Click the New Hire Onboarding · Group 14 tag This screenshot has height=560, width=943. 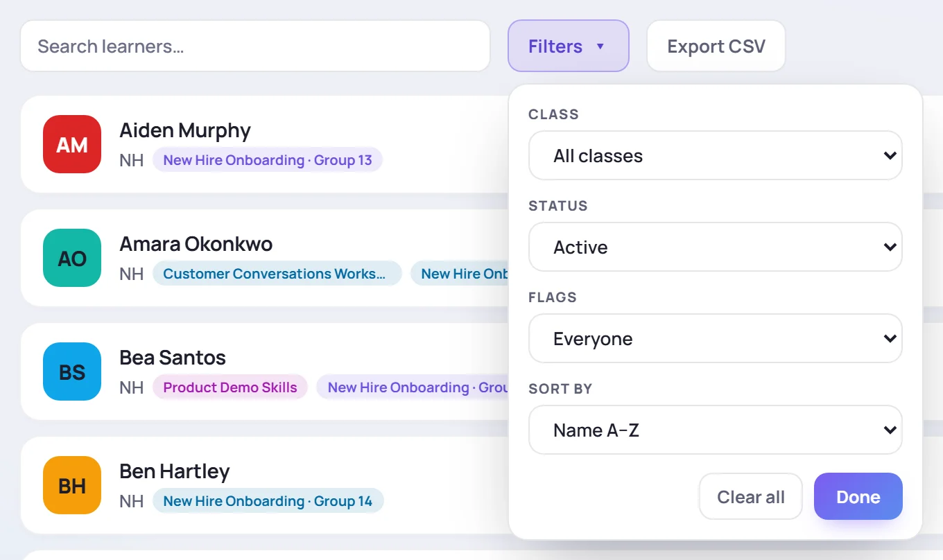coord(268,501)
